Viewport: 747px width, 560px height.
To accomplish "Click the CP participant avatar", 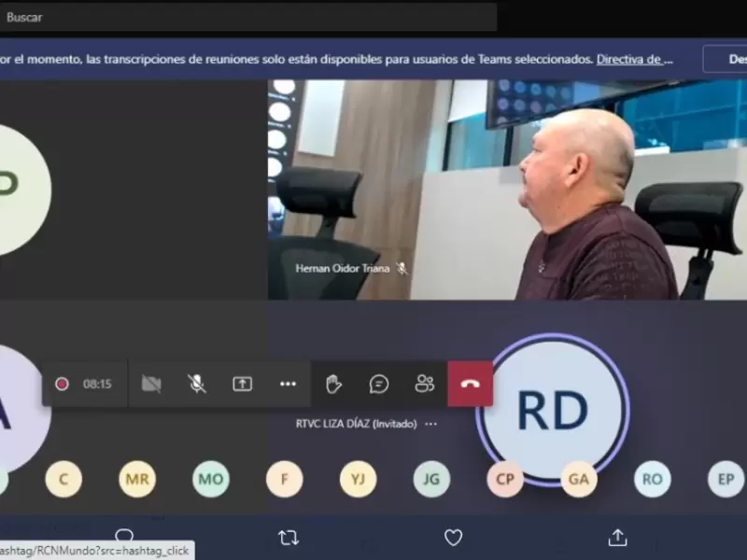I will click(x=505, y=479).
